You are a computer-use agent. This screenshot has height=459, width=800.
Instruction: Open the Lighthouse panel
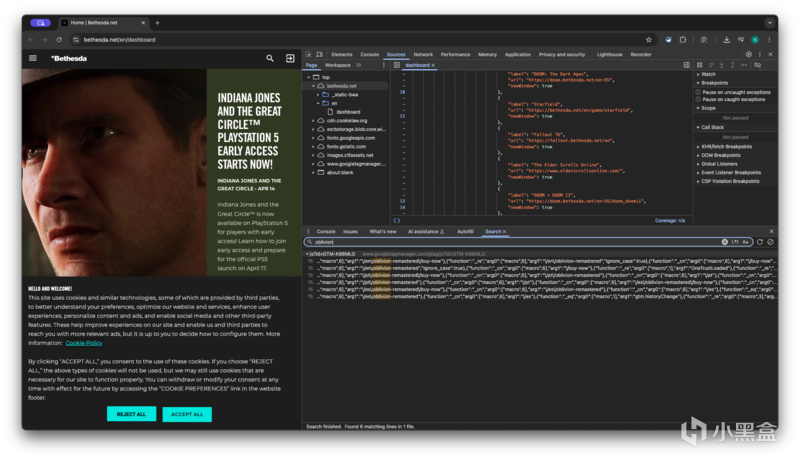click(610, 55)
